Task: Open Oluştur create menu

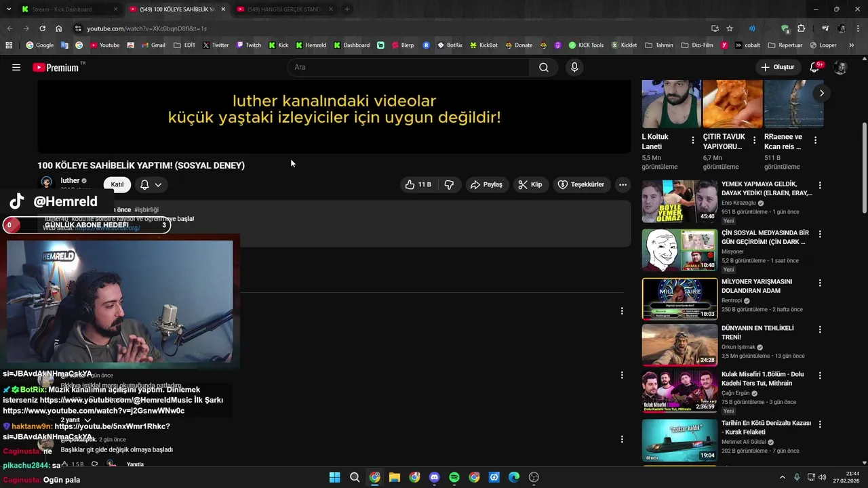Action: pos(777,67)
